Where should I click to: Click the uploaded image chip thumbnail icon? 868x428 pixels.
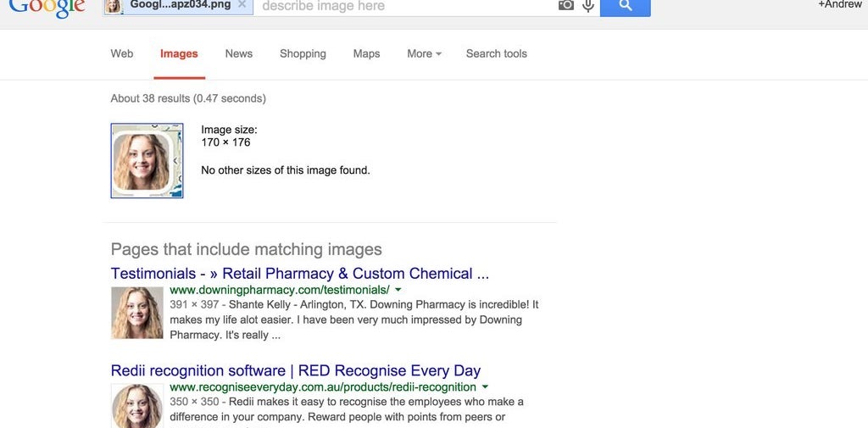pyautogui.click(x=114, y=6)
